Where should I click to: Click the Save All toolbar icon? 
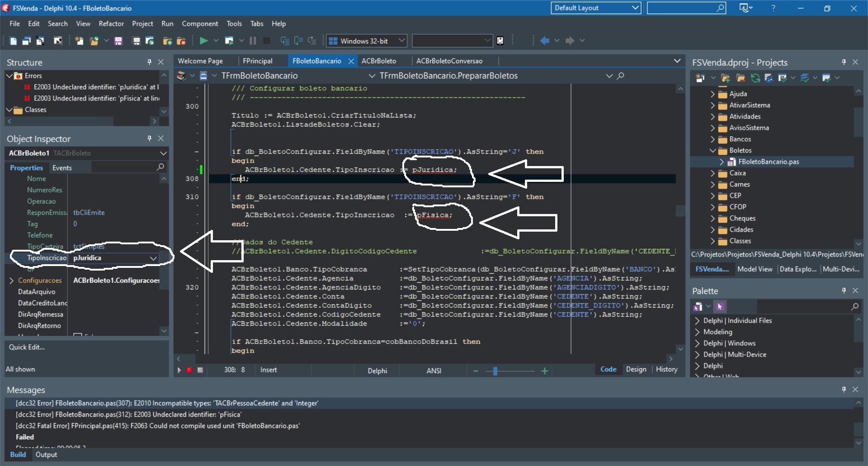click(136, 41)
